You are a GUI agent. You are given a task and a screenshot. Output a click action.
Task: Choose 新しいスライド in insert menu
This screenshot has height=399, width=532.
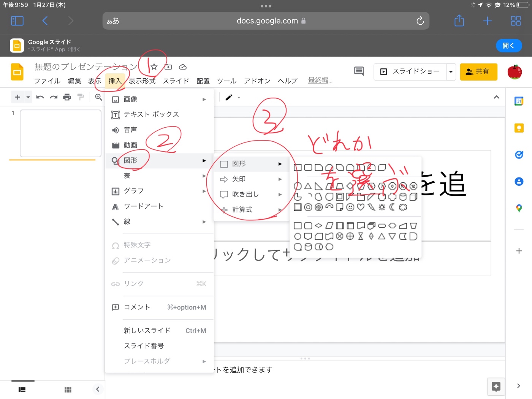click(160, 331)
